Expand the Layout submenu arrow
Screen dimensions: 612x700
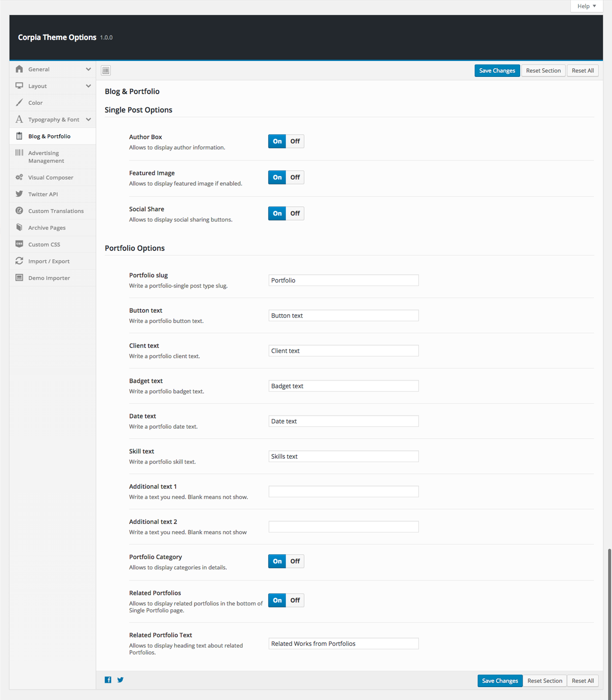(88, 86)
